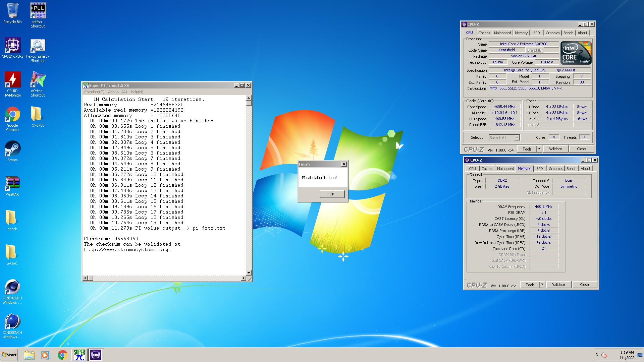Expand the Socket #1 selection dropdown

(517, 138)
